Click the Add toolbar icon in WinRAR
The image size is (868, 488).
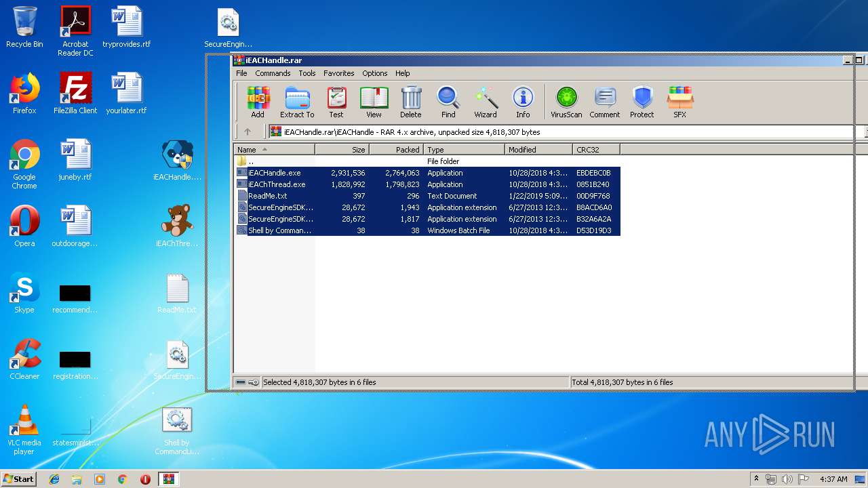(258, 102)
